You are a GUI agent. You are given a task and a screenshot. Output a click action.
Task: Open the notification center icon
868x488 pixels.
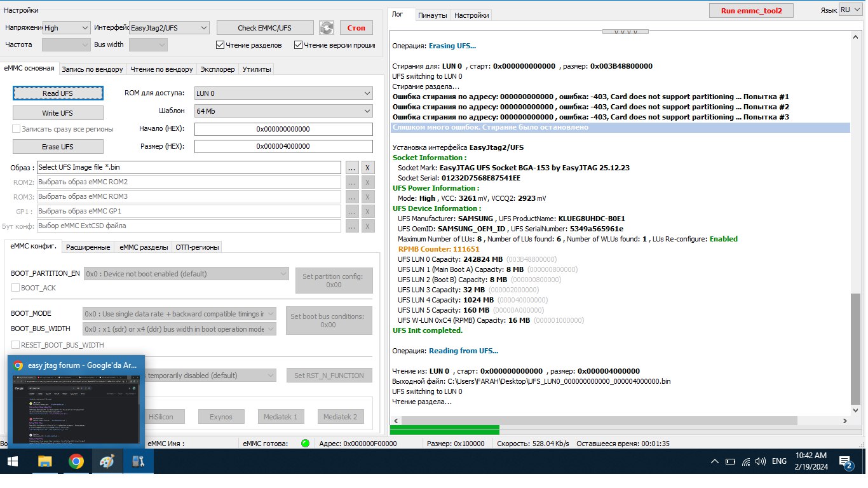845,462
